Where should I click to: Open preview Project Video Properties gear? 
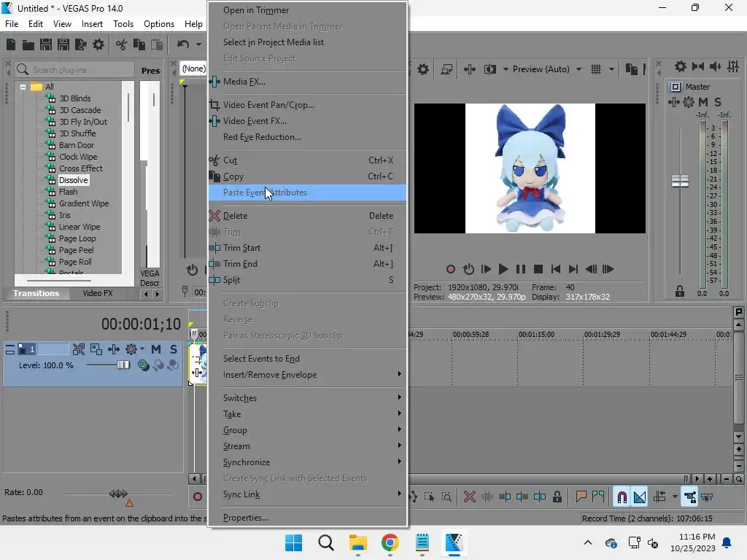tap(423, 69)
